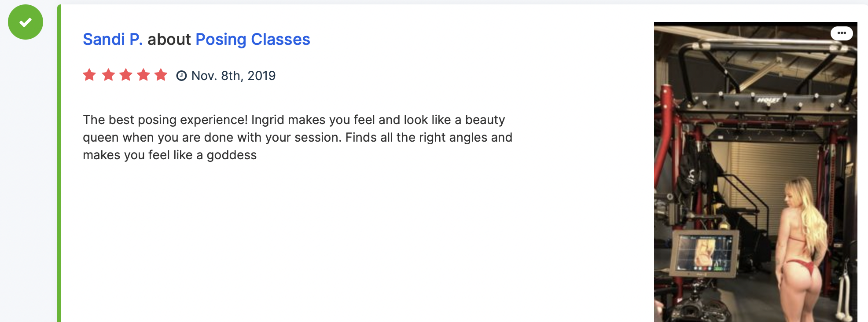This screenshot has width=868, height=322.
Task: Click the line "makes you feel like a goddess"
Action: tap(169, 155)
